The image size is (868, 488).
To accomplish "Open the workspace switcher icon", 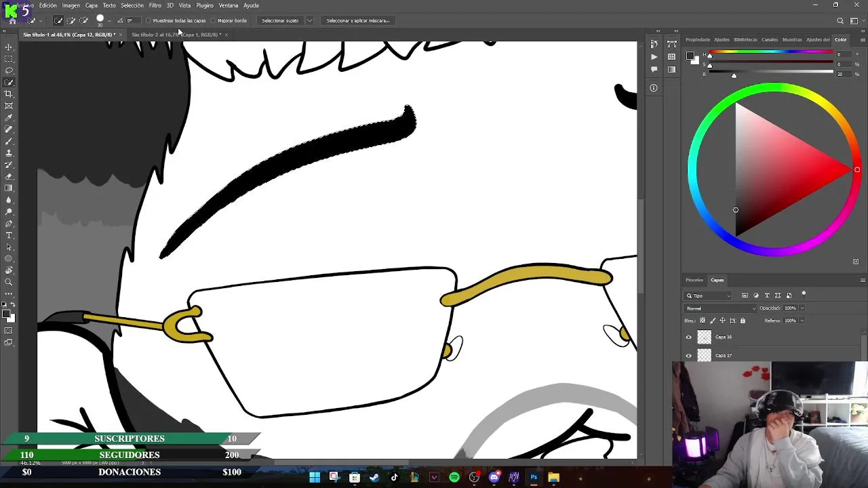I will tap(854, 20).
